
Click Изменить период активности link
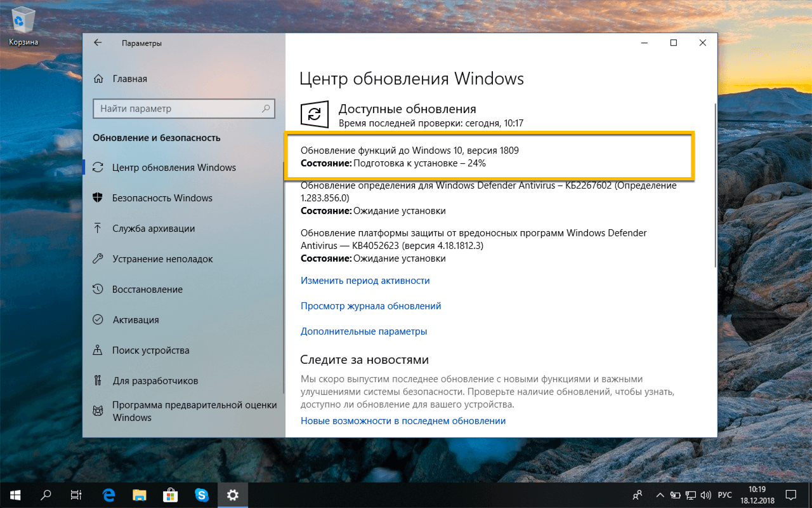pyautogui.click(x=365, y=280)
